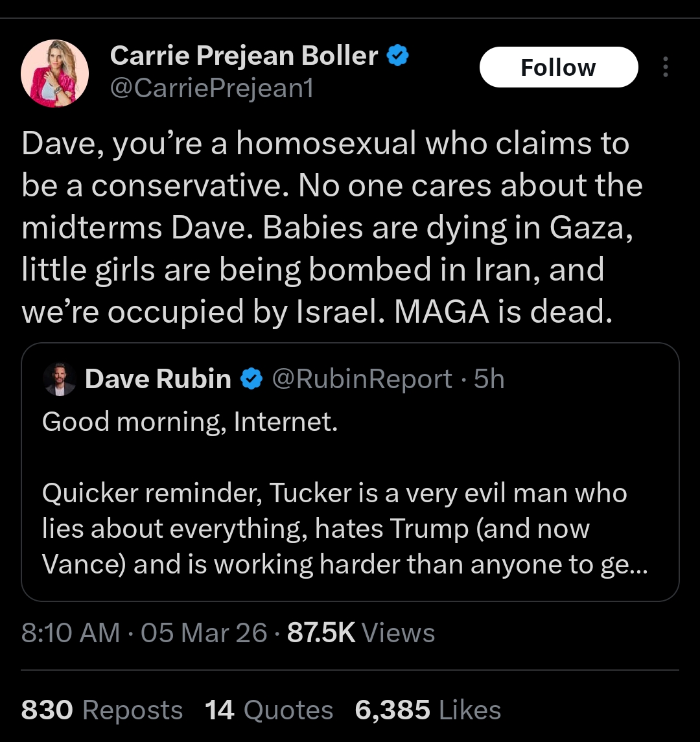The width and height of the screenshot is (700, 742).
Task: Select the @RubinReport handle
Action: point(362,379)
